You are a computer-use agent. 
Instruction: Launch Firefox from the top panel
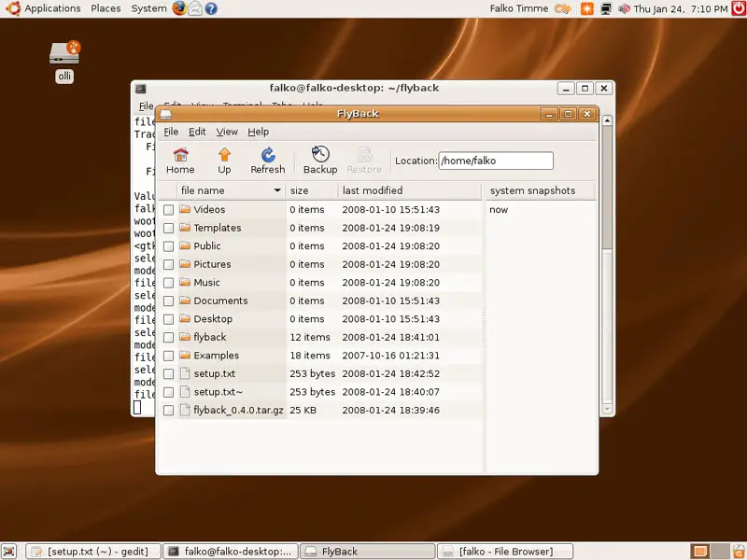pos(179,8)
